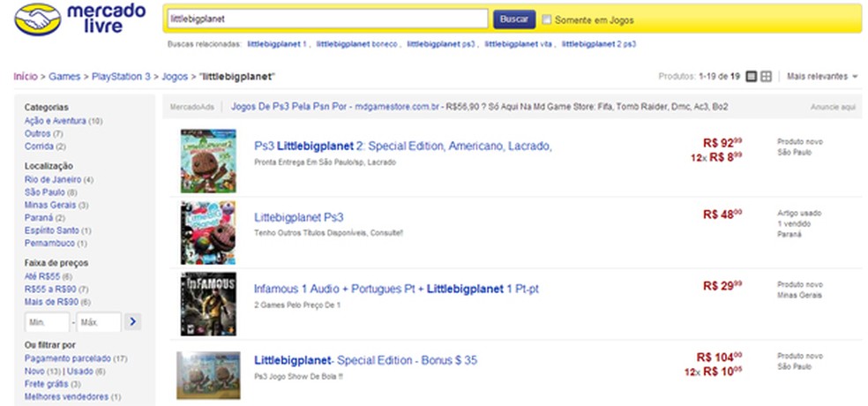Open related search littlebigplanet ps3
This screenshot has height=406, width=868.
[441, 44]
